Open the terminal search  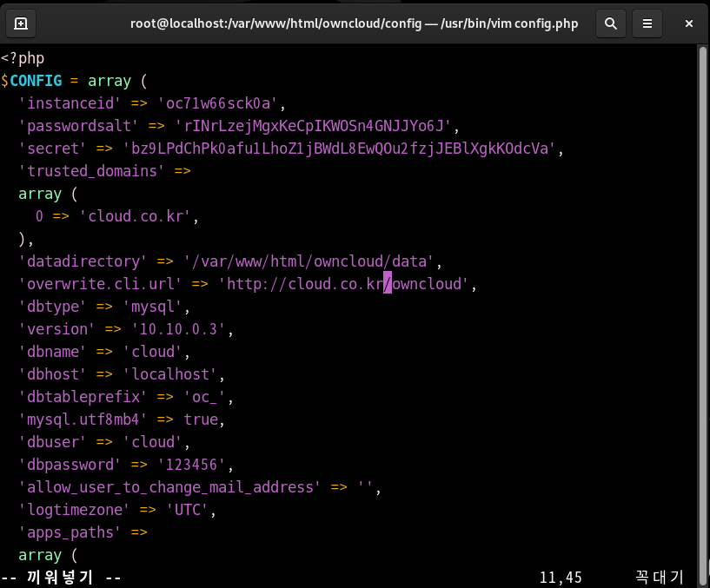611,23
